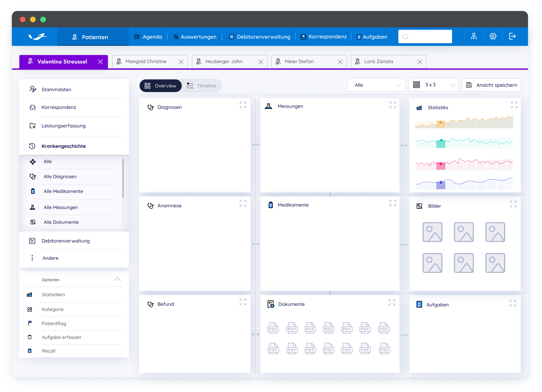Collapse the Optionen section chevron
This screenshot has height=392, width=542.
tap(117, 279)
